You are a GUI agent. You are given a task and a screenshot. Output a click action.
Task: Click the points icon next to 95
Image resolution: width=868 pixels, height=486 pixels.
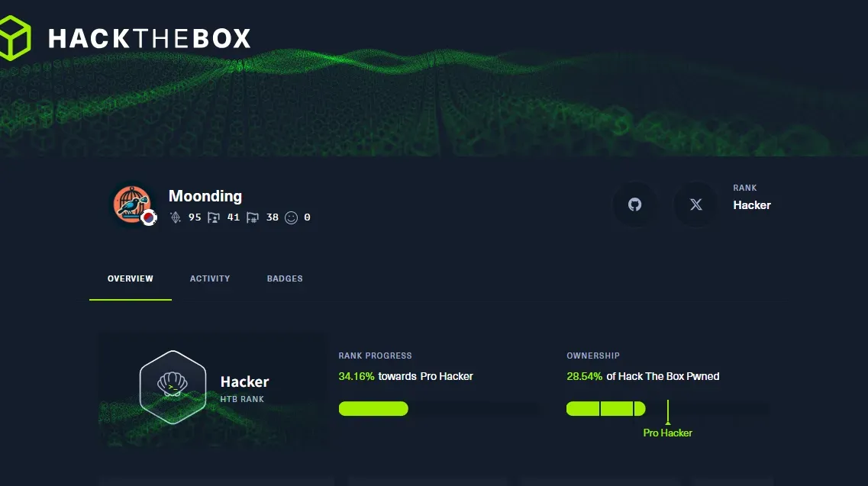coord(176,217)
